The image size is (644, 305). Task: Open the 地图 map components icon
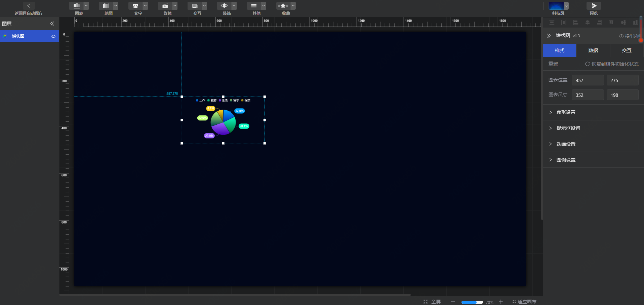(106, 6)
